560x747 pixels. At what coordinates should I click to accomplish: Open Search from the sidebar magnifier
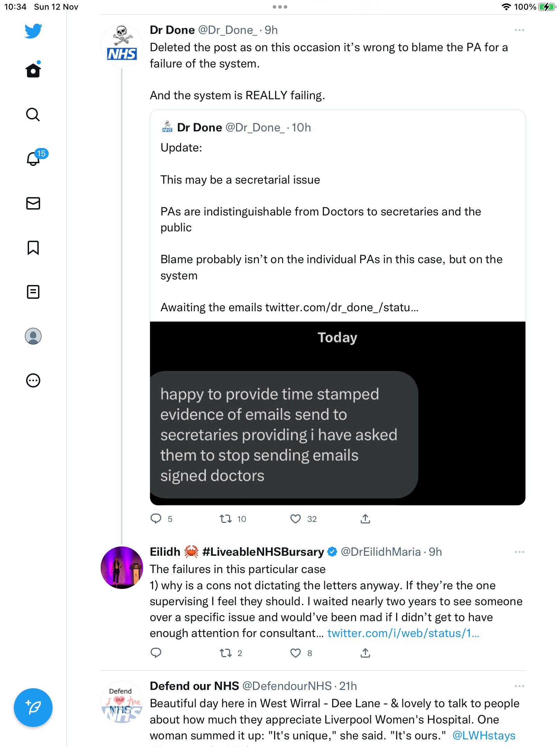33,114
